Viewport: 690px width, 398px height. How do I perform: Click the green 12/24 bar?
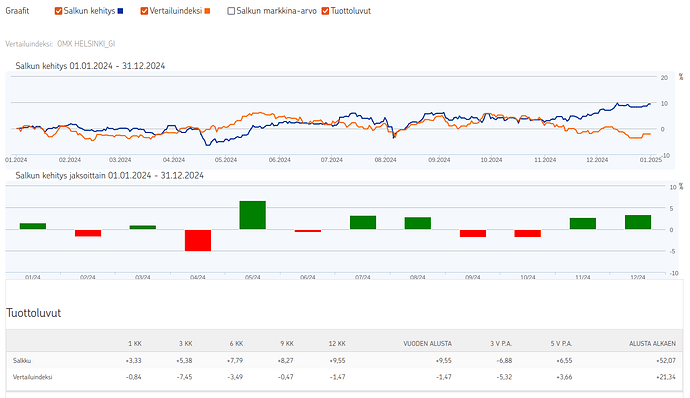pyautogui.click(x=638, y=222)
